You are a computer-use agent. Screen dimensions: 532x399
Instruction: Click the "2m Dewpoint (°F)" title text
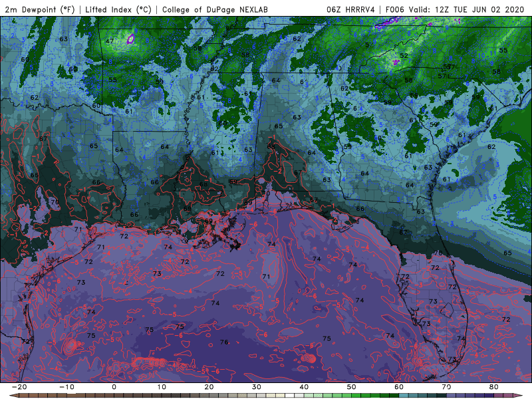tap(40, 9)
